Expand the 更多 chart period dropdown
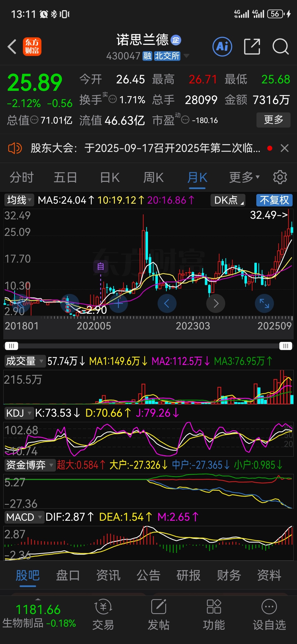 click(244, 177)
